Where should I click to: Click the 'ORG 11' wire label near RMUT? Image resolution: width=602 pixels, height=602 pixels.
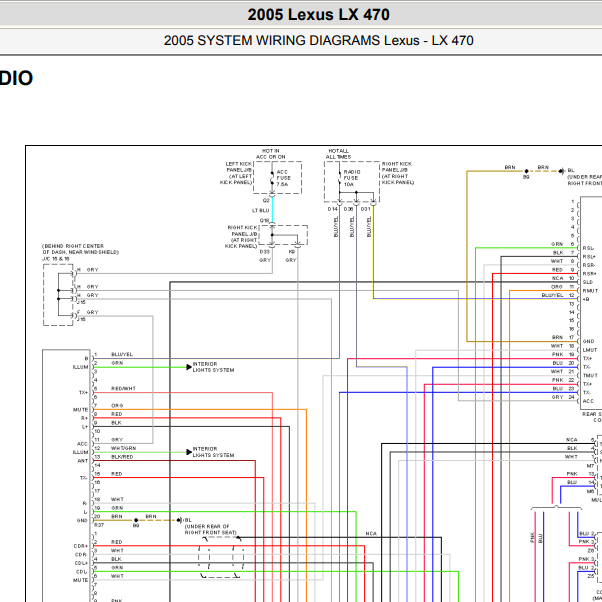click(562, 287)
